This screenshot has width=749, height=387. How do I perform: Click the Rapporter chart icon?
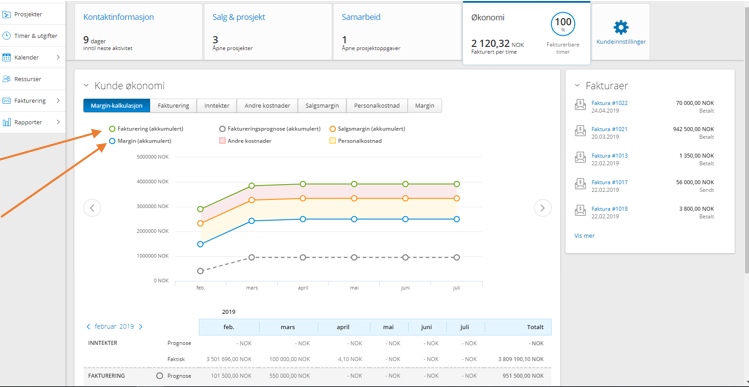(7, 122)
